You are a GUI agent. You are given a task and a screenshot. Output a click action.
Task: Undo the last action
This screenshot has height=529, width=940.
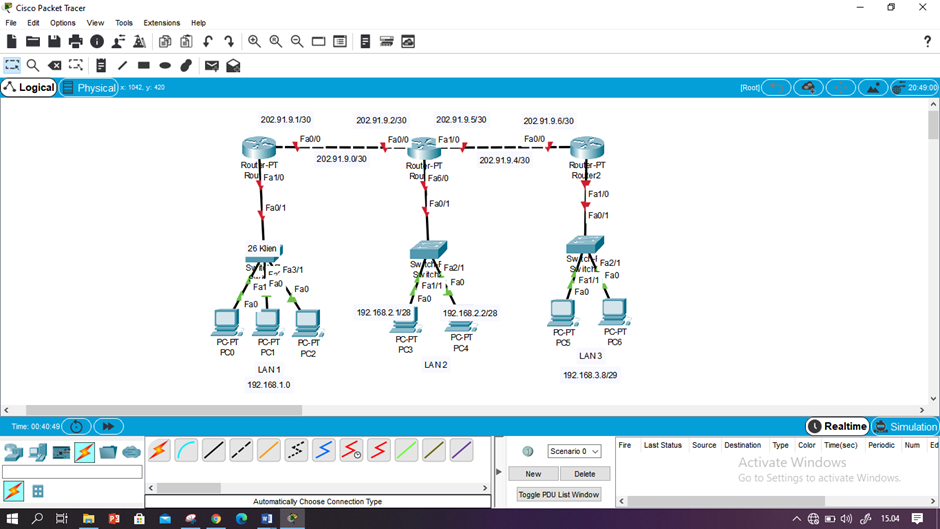pos(207,41)
